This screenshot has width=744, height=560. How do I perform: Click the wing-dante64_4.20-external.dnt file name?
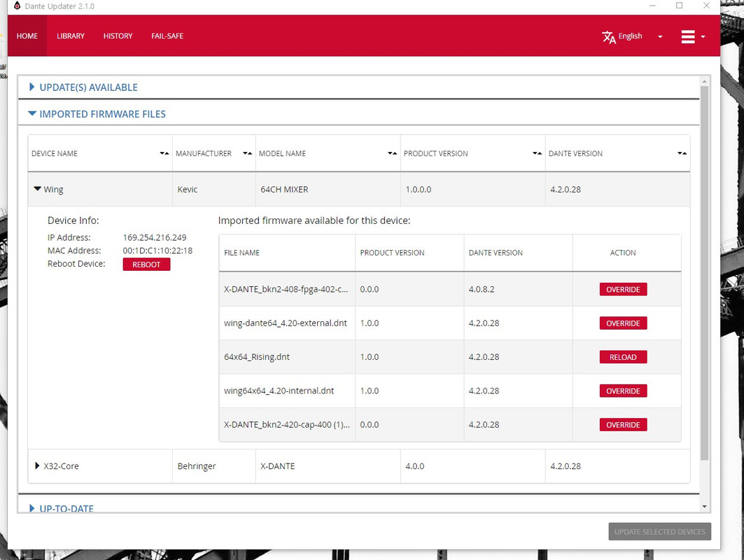click(285, 323)
